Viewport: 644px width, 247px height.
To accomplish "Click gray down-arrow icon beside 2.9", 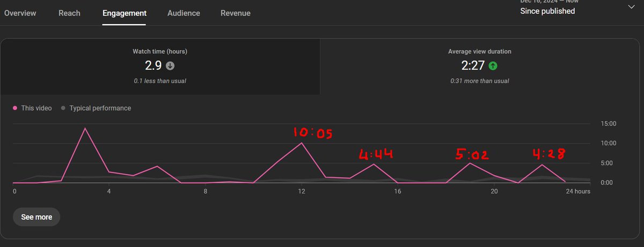I will [x=170, y=66].
